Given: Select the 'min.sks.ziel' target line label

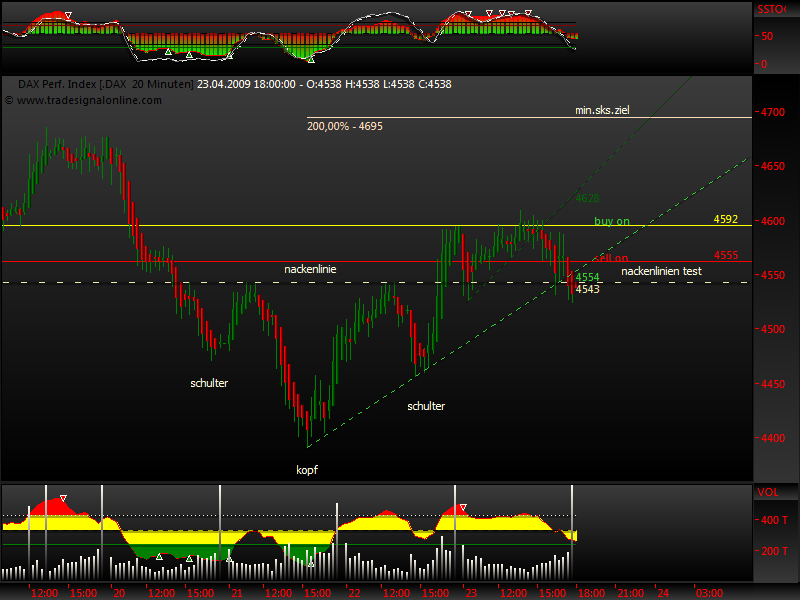Looking at the screenshot, I should (x=601, y=111).
